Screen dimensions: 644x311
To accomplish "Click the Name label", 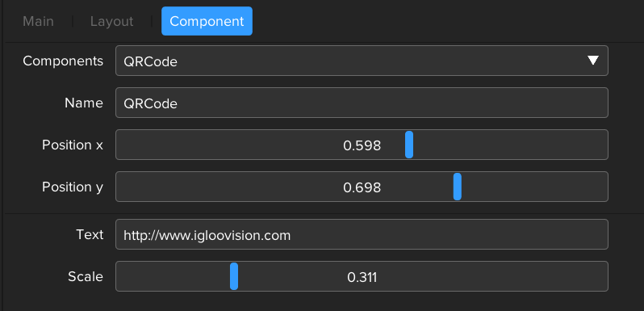I will tap(84, 103).
